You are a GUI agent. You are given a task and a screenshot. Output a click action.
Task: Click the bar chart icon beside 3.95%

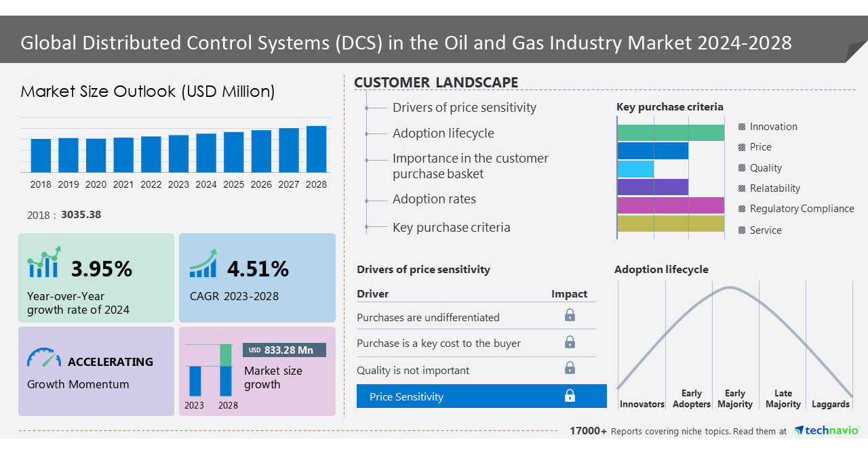pos(42,266)
